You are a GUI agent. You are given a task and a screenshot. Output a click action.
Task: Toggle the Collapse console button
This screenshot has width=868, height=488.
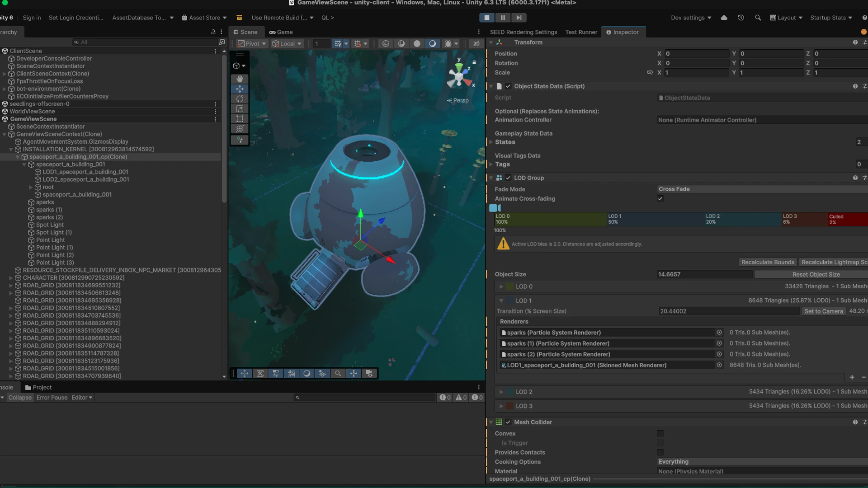click(x=20, y=398)
